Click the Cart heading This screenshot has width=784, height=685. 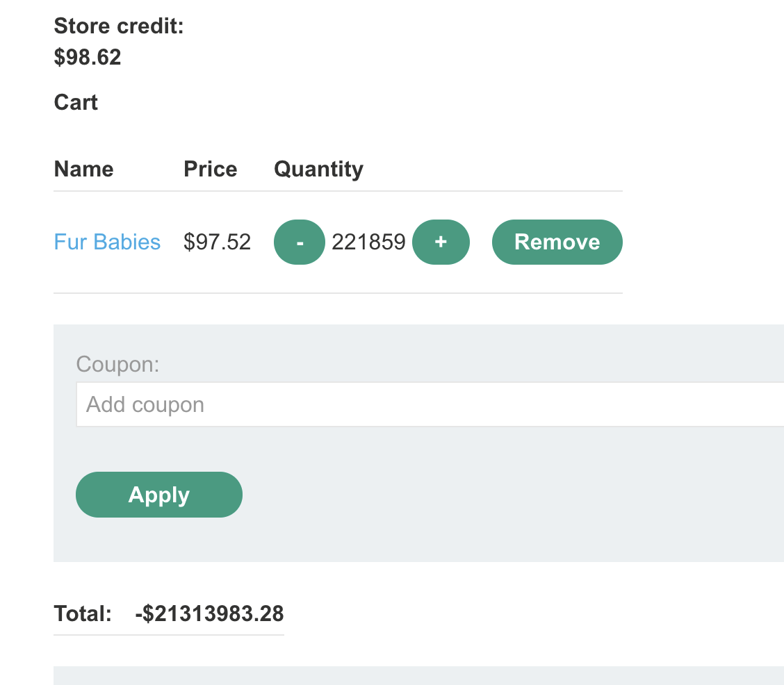tap(76, 103)
